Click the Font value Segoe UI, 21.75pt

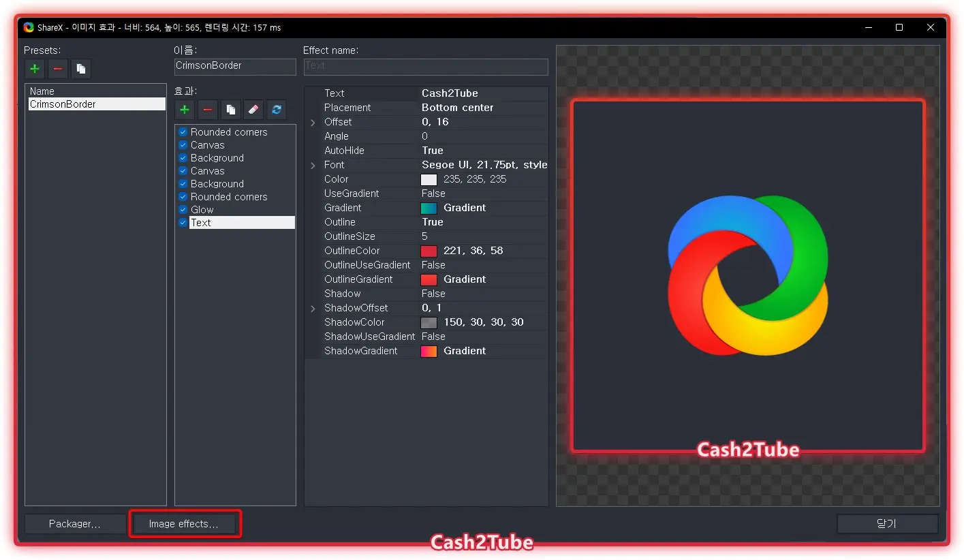coord(484,165)
